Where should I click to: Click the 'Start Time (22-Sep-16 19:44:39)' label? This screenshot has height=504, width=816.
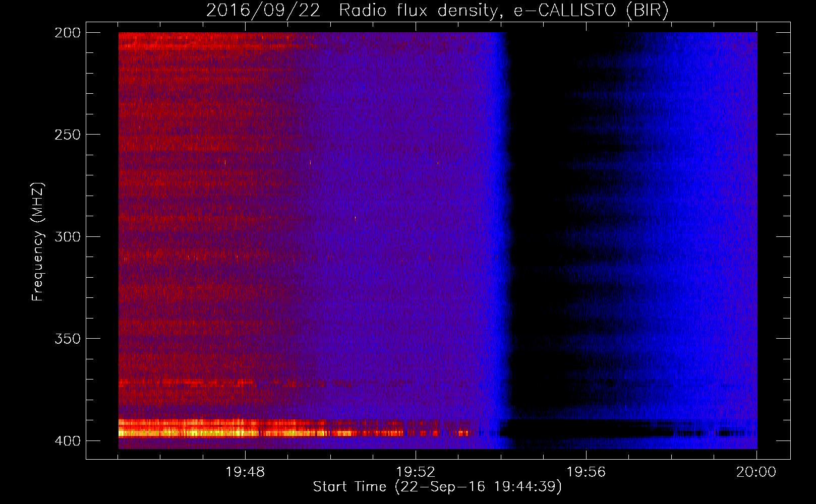coord(437,487)
